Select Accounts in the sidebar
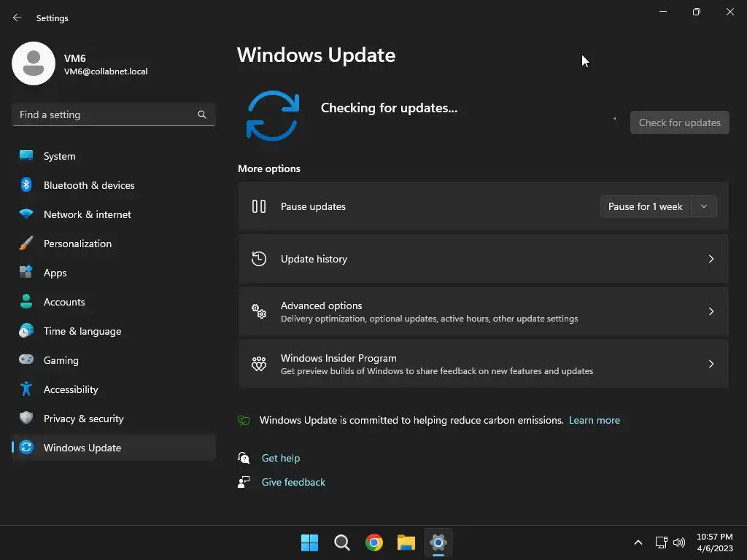This screenshot has width=747, height=560. pyautogui.click(x=113, y=302)
